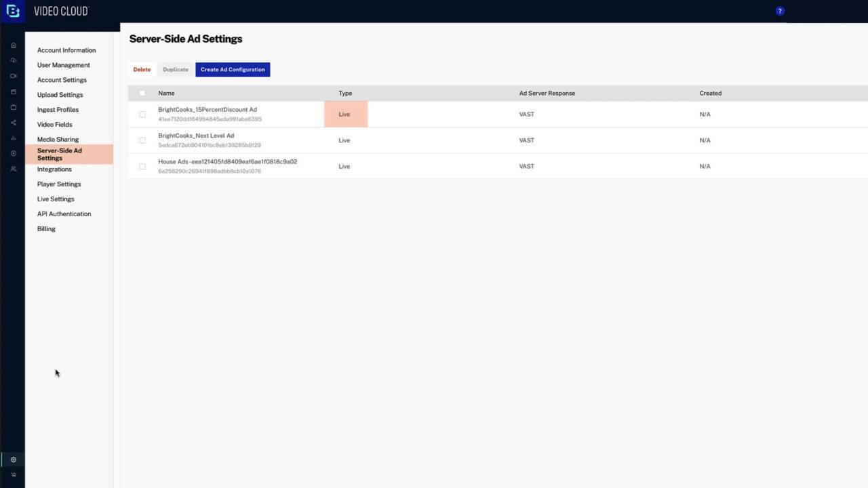This screenshot has height=488, width=868.
Task: Open BrightCooks_Next Level Ad configuration
Action: [196, 136]
